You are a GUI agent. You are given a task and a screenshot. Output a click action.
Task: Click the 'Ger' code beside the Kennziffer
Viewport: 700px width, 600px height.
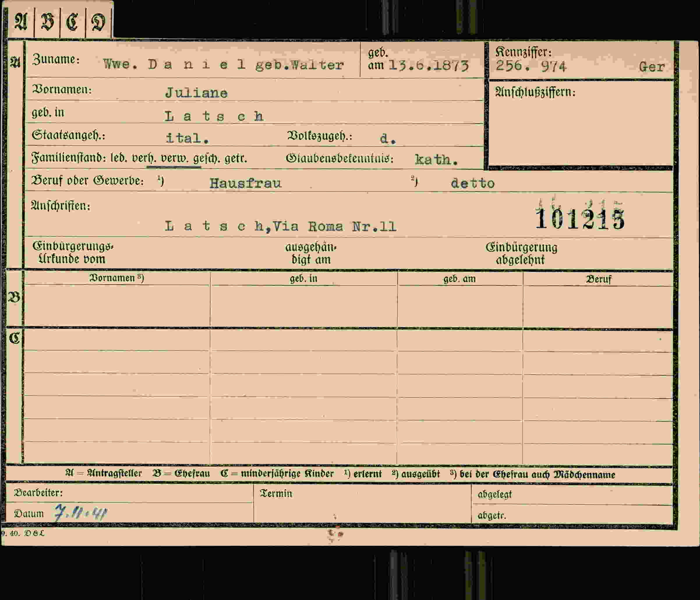[x=652, y=67]
